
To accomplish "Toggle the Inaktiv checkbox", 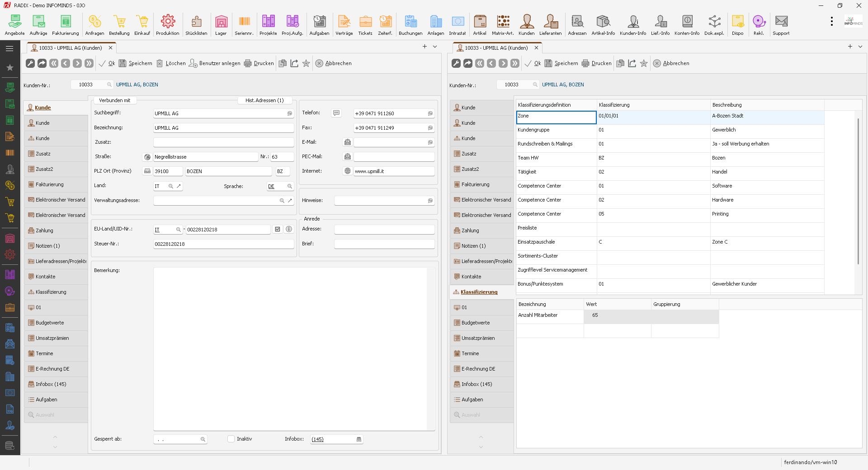I will click(231, 439).
